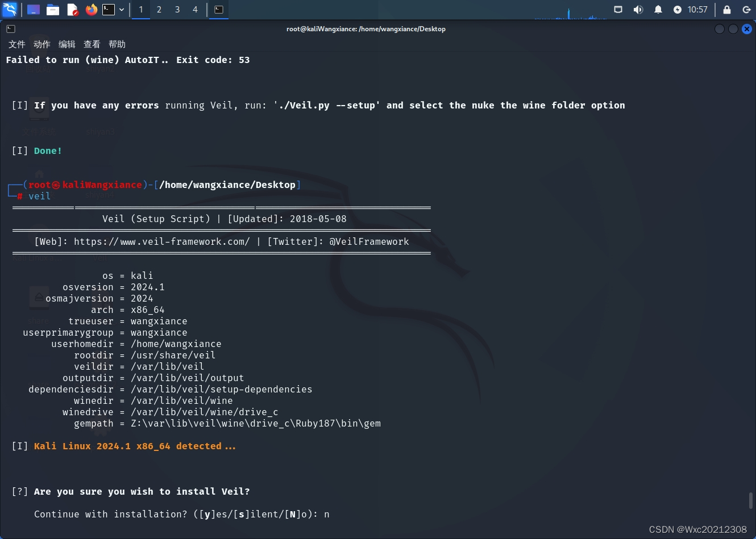The width and height of the screenshot is (756, 539).
Task: Click the './Veil.py --setup' text
Action: click(327, 105)
